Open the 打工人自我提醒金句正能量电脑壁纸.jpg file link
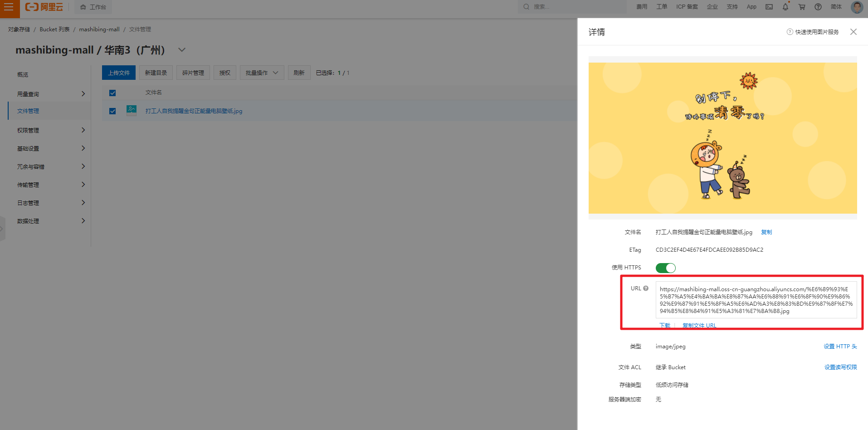868x430 pixels. point(194,111)
